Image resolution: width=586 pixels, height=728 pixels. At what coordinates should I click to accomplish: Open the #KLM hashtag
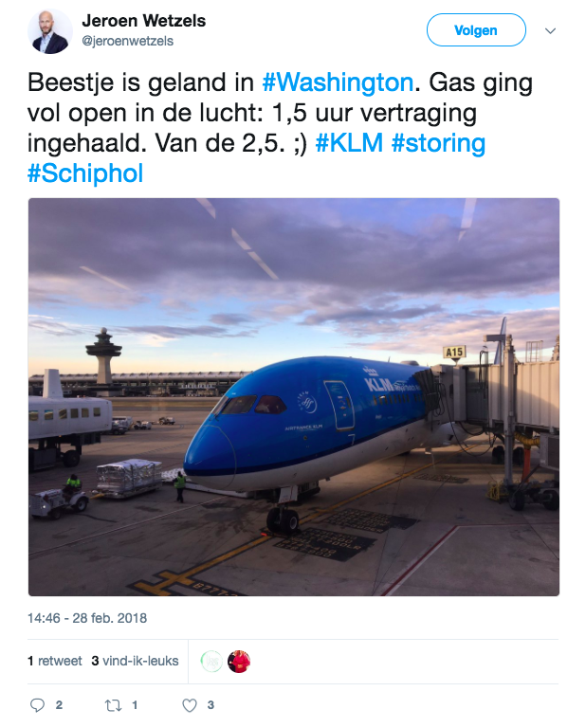pyautogui.click(x=349, y=142)
